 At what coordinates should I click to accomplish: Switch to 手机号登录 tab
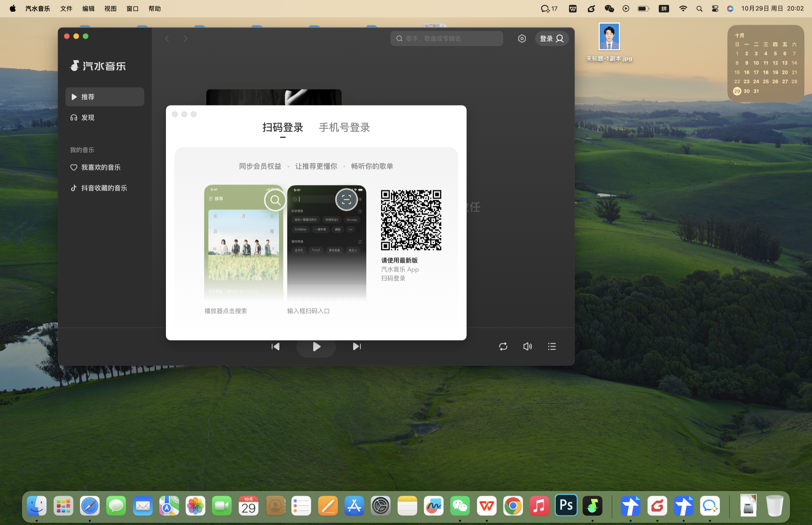(x=344, y=127)
